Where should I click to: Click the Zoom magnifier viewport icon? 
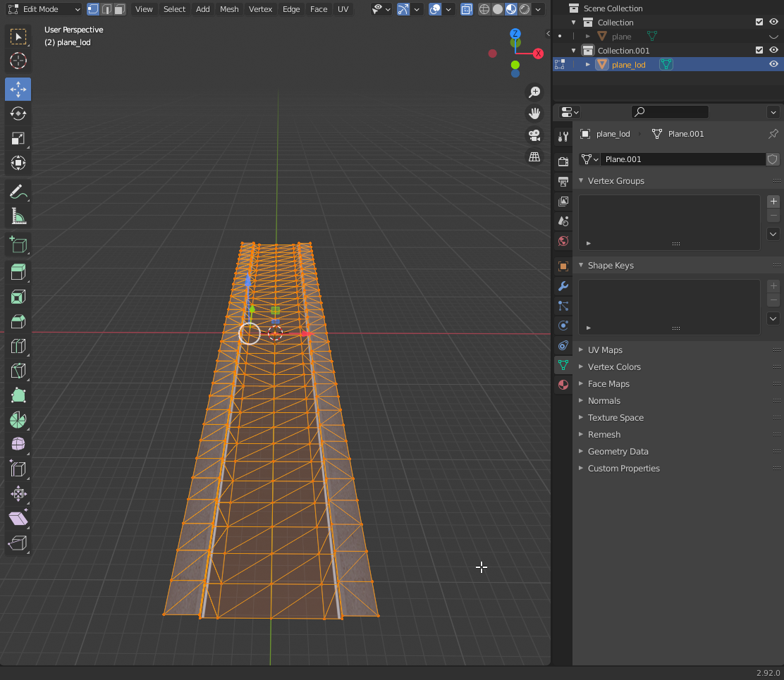coord(534,92)
